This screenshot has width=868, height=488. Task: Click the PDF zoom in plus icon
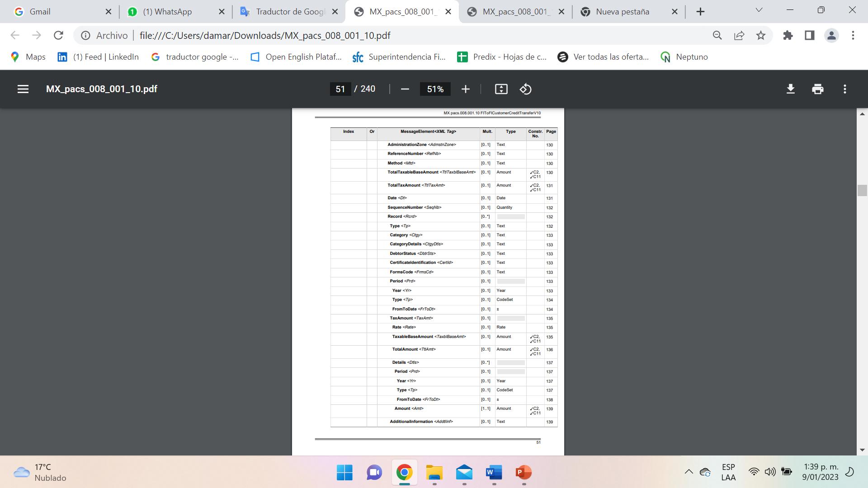(466, 89)
